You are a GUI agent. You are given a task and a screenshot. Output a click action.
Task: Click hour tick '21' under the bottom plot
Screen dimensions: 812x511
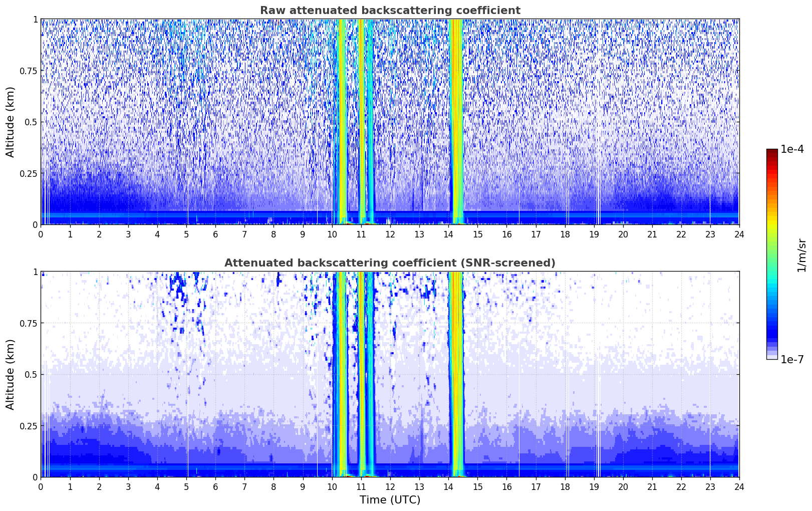click(x=652, y=486)
